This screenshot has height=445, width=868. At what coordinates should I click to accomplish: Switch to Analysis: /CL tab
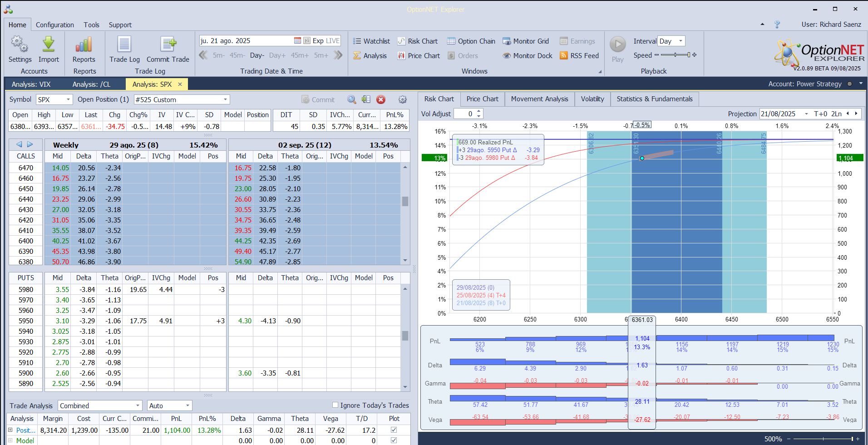(91, 84)
